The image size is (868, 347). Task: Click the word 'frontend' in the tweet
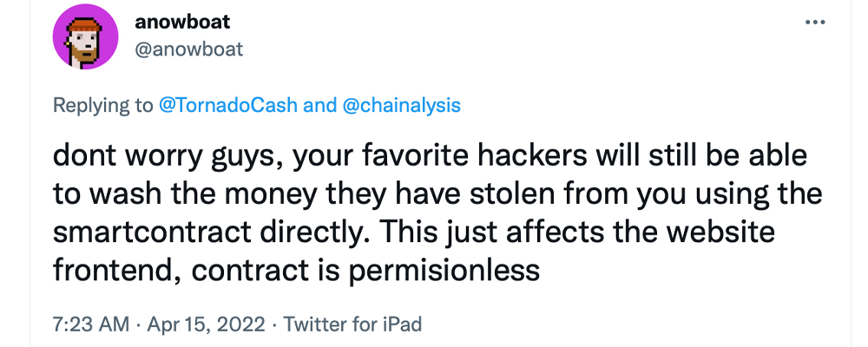[115, 271]
